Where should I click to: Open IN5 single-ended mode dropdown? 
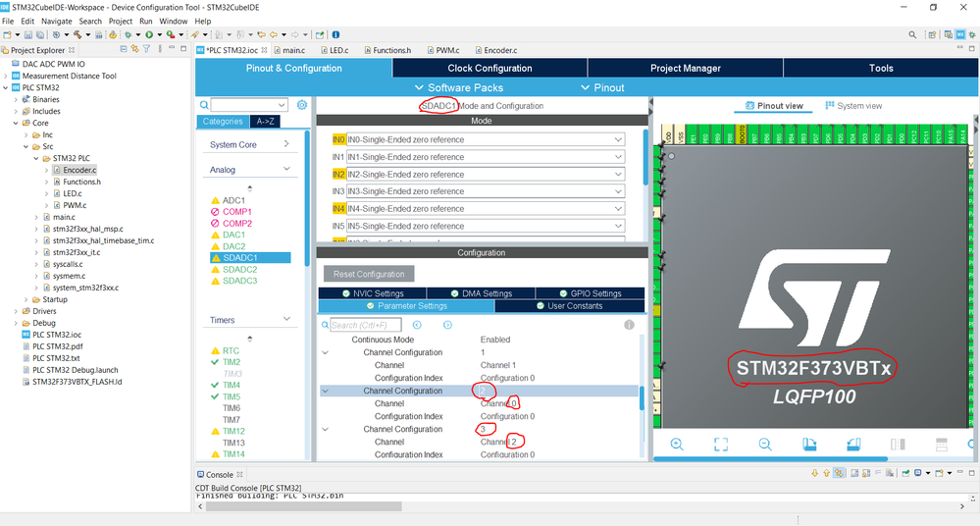click(618, 226)
